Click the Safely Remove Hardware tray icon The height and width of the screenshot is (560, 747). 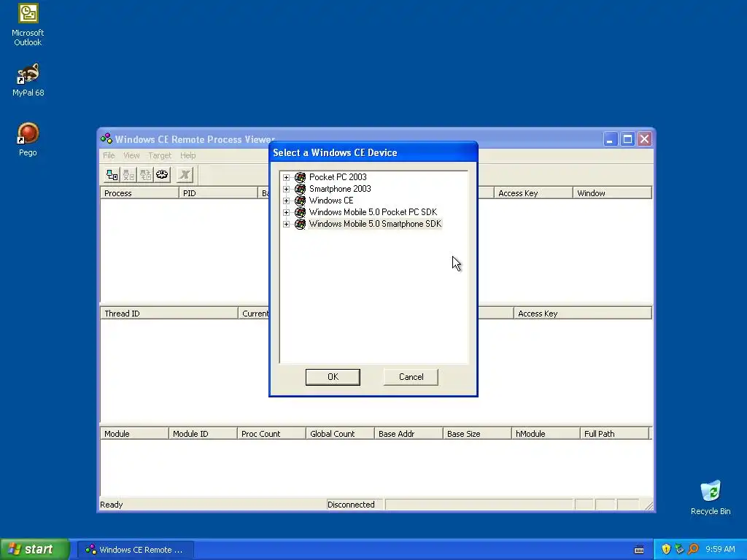tap(679, 549)
